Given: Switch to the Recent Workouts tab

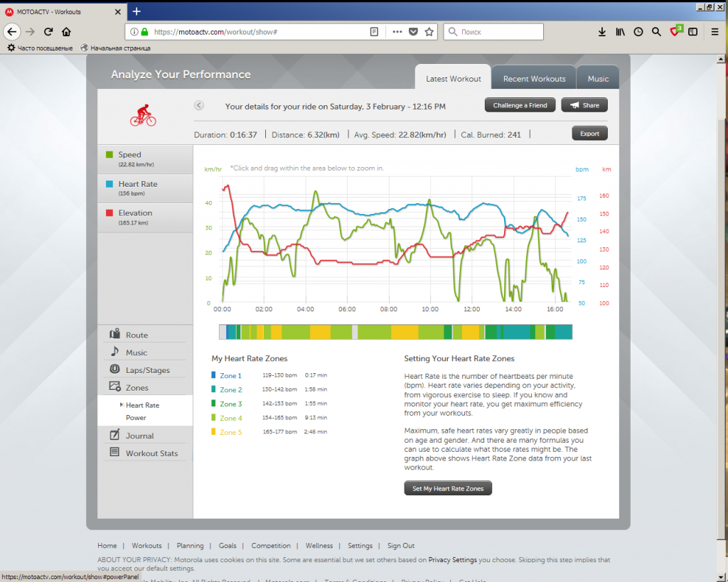Looking at the screenshot, I should tap(534, 79).
